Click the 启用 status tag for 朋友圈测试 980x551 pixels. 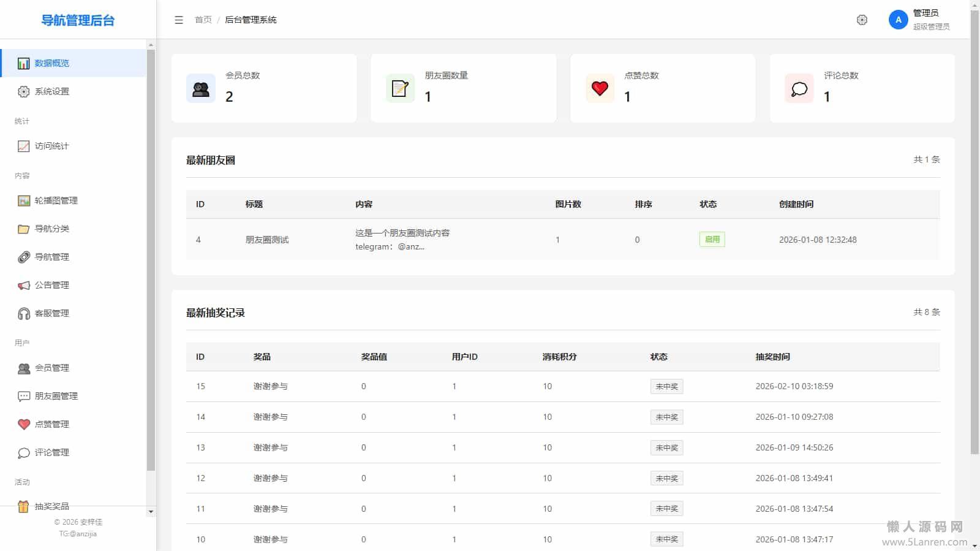click(712, 240)
